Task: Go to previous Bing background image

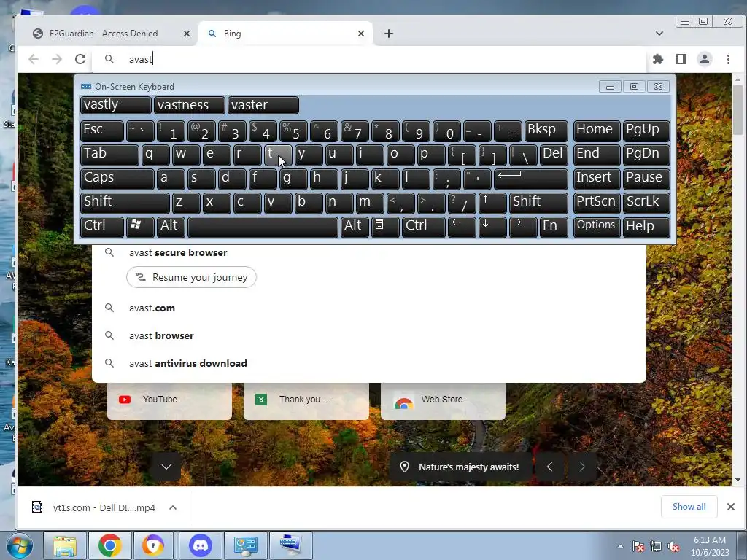Action: click(550, 467)
